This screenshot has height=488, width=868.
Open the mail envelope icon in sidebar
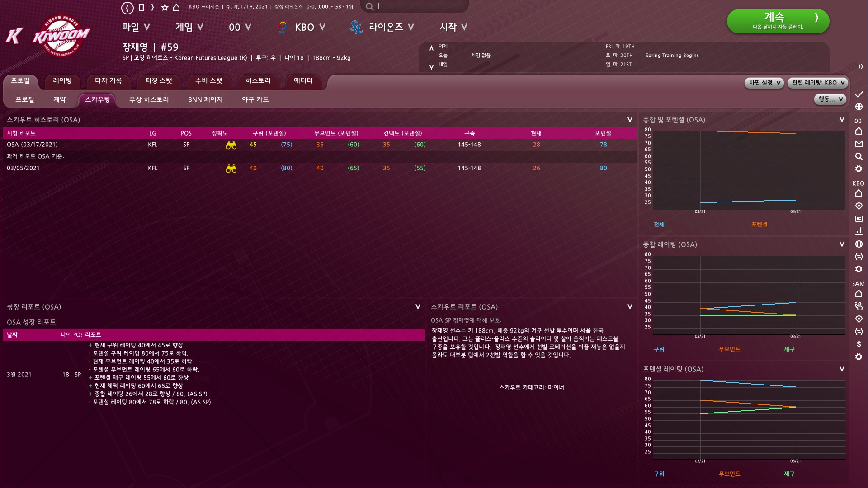859,144
